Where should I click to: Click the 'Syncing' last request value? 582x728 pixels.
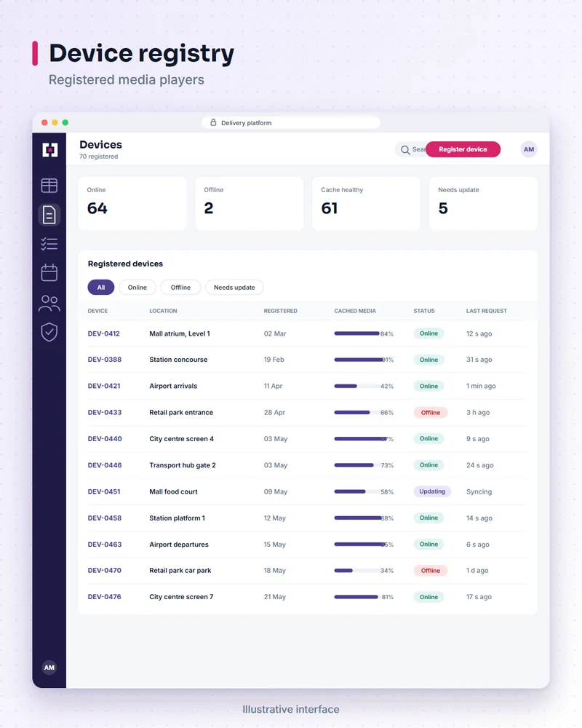tap(479, 491)
